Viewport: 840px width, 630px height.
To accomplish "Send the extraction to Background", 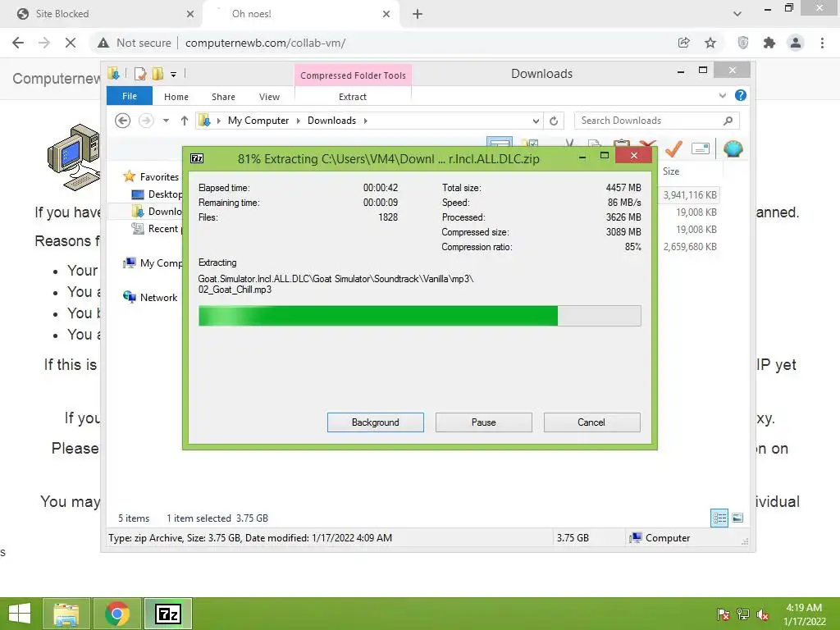I will point(375,422).
